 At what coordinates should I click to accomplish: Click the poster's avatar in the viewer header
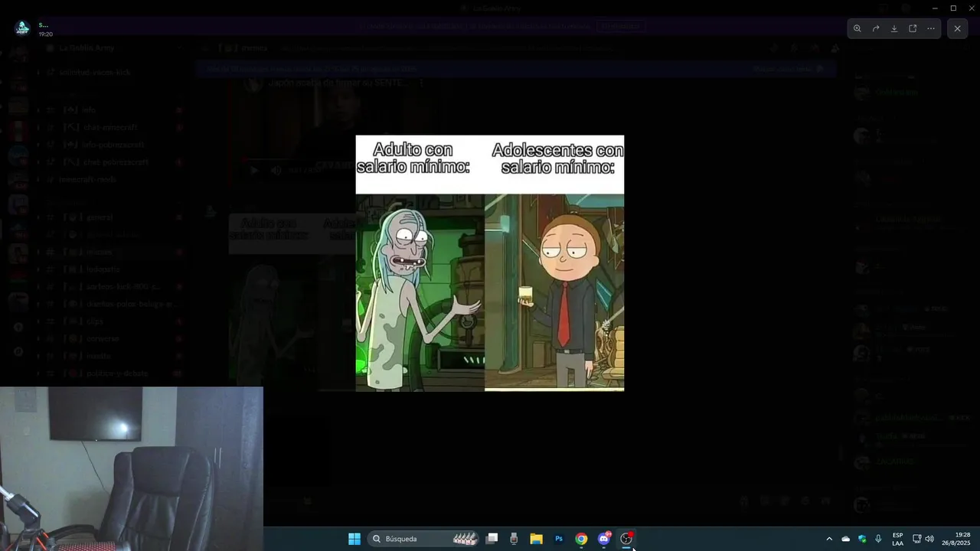(22, 28)
